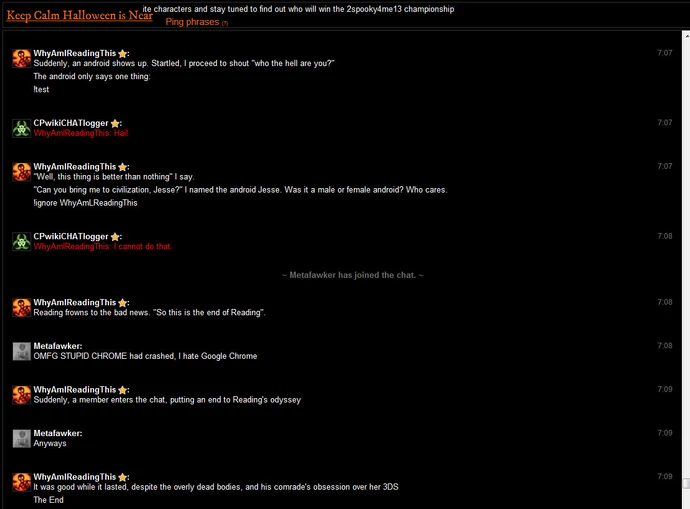Click WhyAmIReadingThis avatar beside "The End" message
The image size is (690, 509).
coord(21,482)
